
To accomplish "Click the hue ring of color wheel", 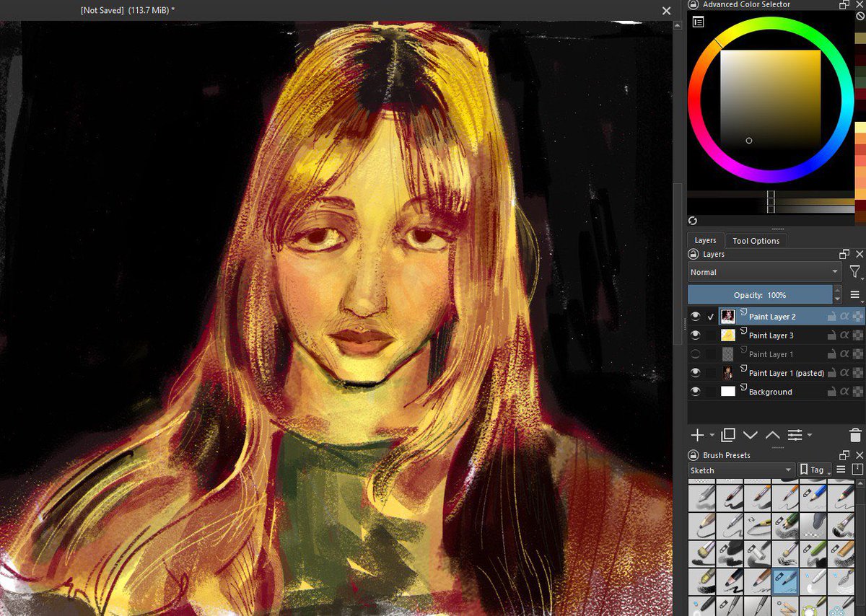I will [771, 23].
